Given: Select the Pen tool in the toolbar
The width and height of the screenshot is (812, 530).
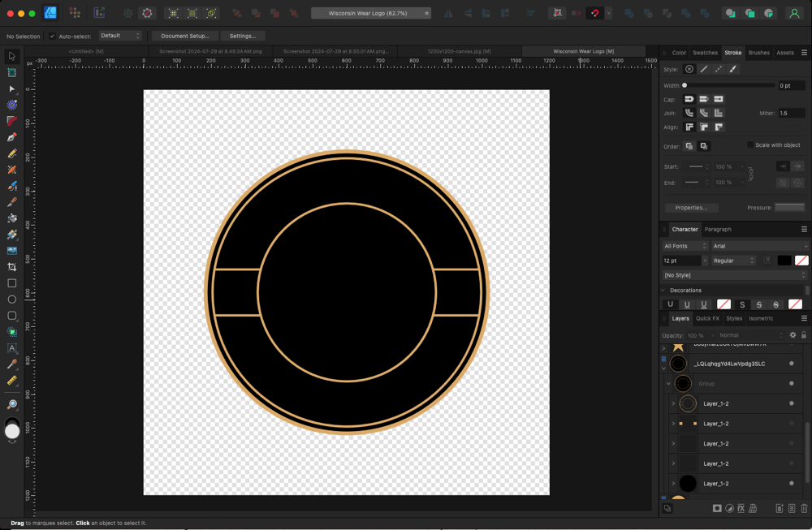Looking at the screenshot, I should tap(12, 137).
